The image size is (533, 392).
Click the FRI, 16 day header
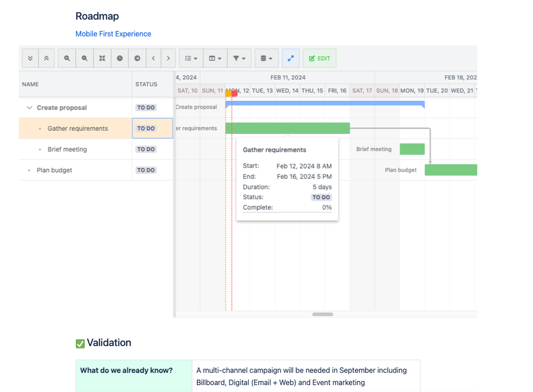[x=337, y=91]
